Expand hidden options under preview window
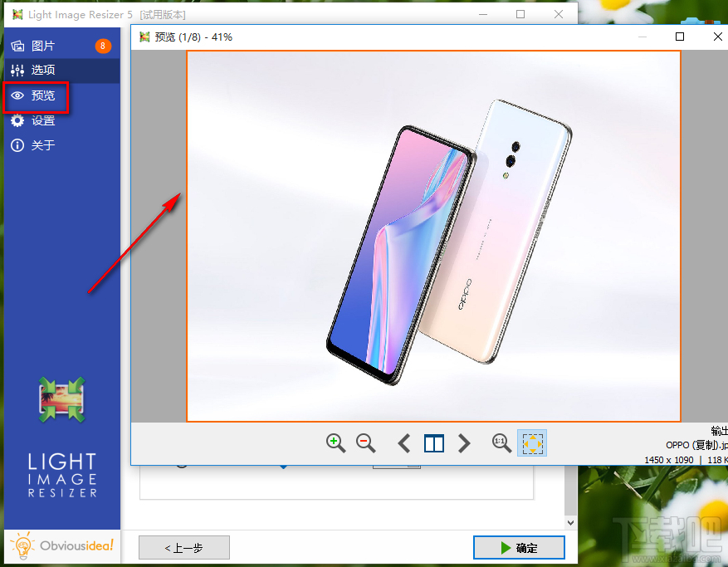 (x=569, y=522)
